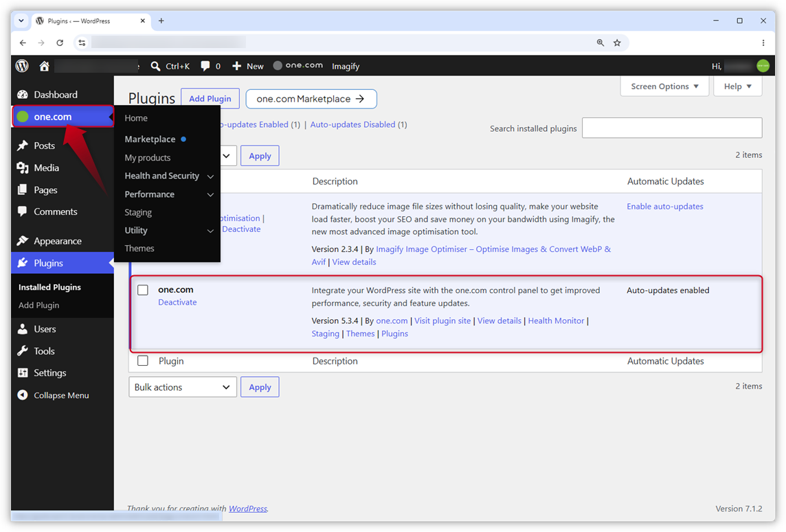This screenshot has height=532, width=786.
Task: Deactivate the one.com plugin
Action: 177,302
